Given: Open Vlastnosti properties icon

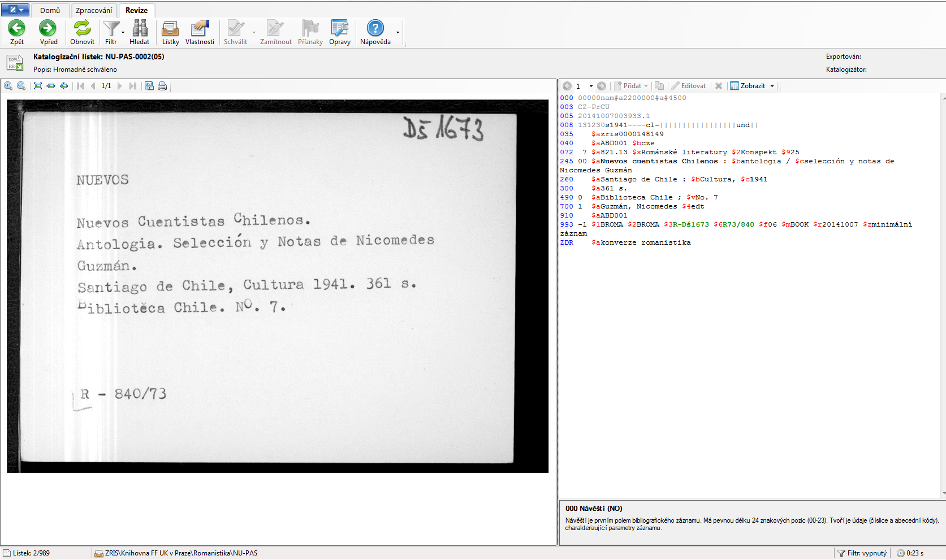Looking at the screenshot, I should 200,28.
